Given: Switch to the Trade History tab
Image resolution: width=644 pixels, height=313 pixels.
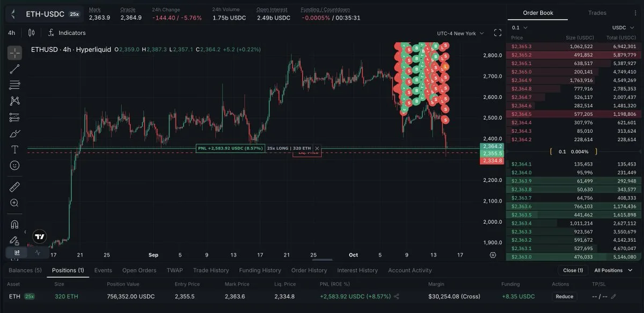Looking at the screenshot, I should pyautogui.click(x=211, y=271).
